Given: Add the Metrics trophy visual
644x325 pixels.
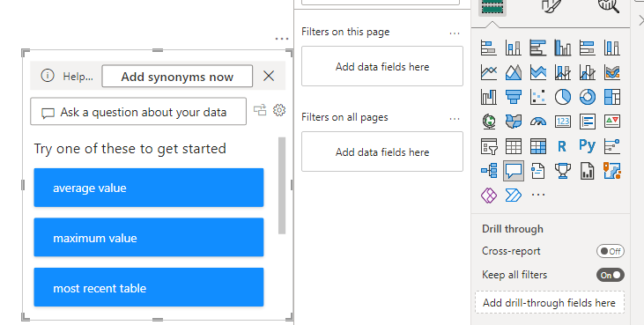Looking at the screenshot, I should 563,171.
